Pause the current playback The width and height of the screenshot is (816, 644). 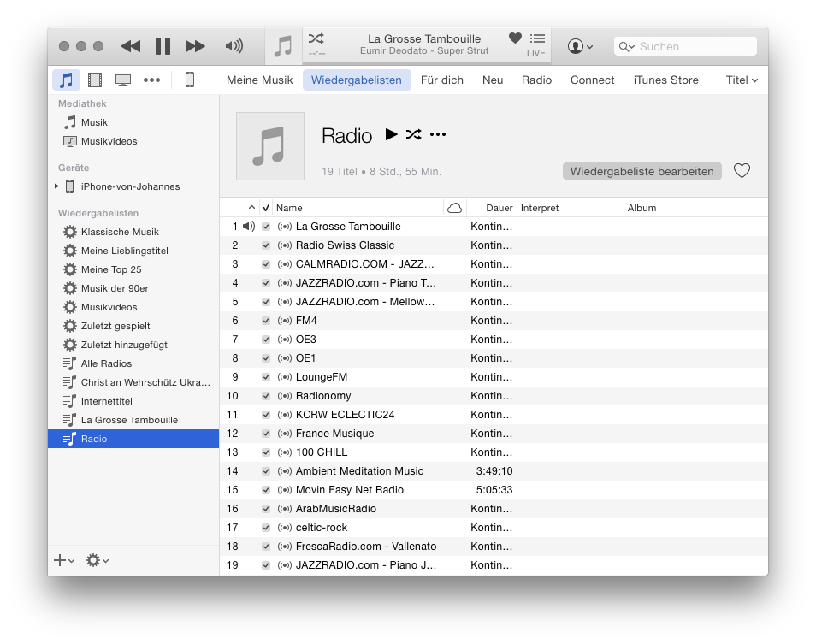(163, 46)
